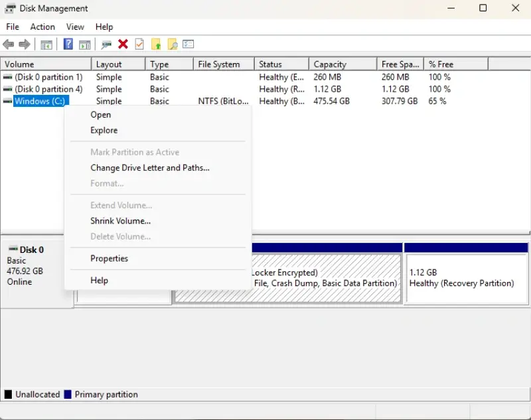Sort by the Free Spa... column header
Image resolution: width=531 pixels, height=420 pixels.
[x=400, y=64]
